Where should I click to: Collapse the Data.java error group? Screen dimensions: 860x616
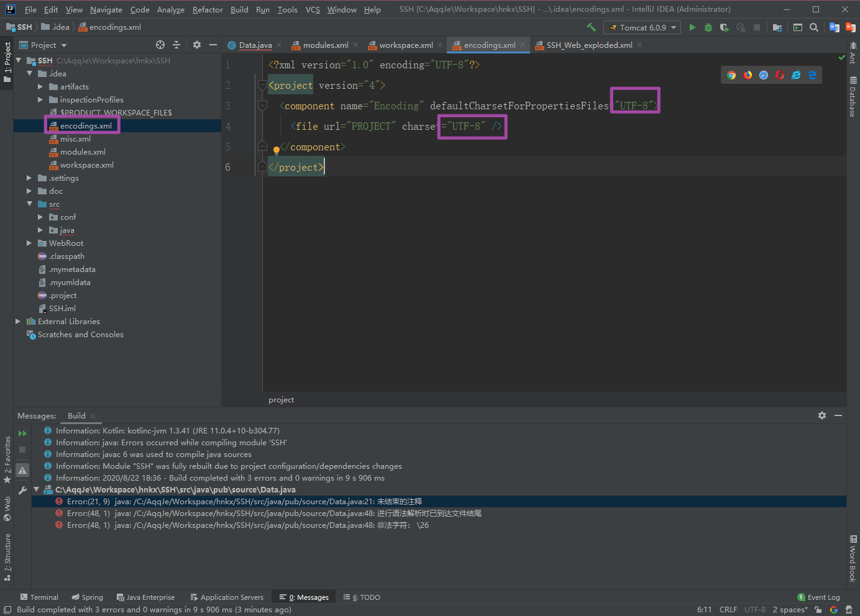coord(36,489)
